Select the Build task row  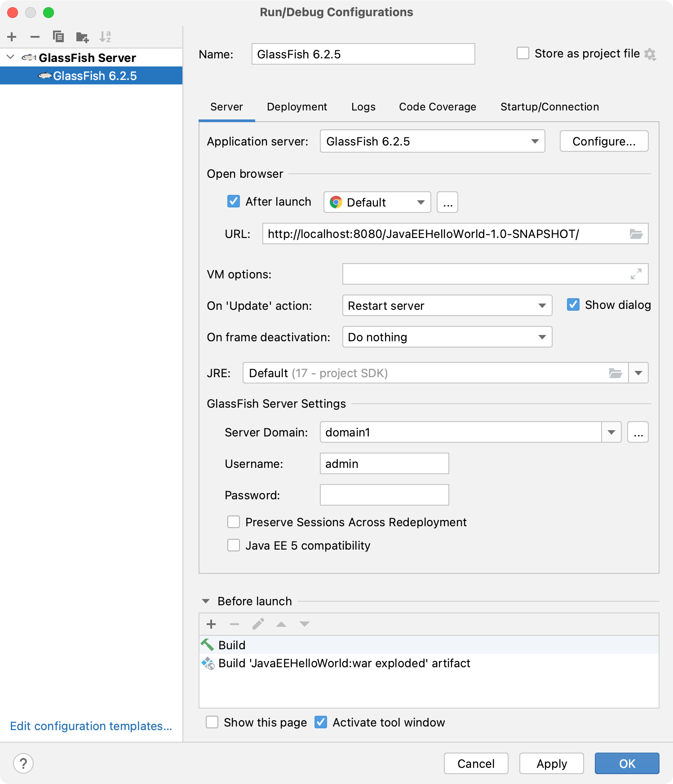tap(429, 645)
